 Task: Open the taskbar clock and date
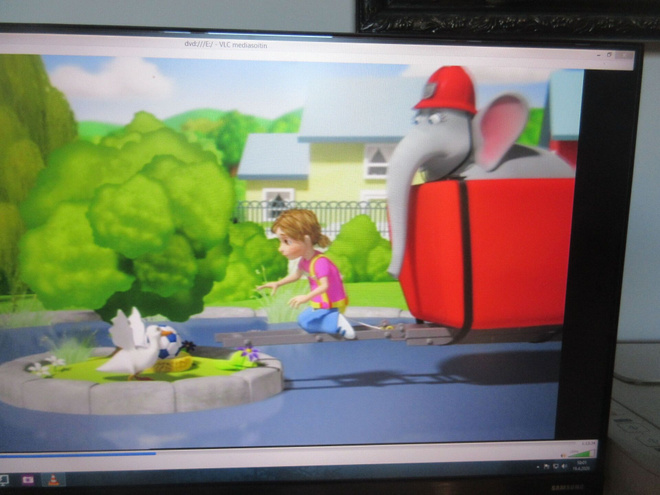tap(581, 466)
